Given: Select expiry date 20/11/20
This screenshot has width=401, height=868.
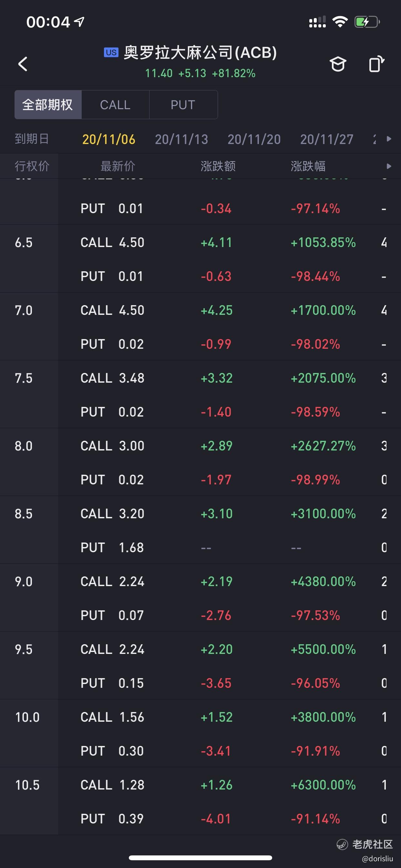Looking at the screenshot, I should (x=254, y=139).
